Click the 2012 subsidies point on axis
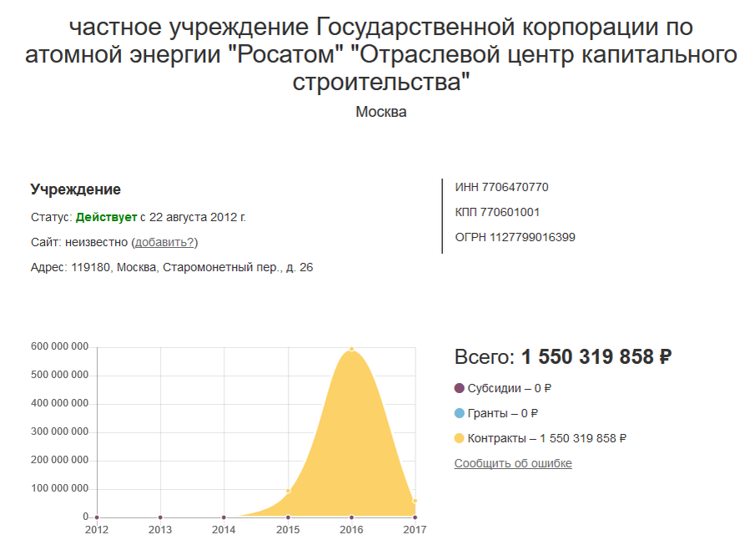Viewport: 755px width, 560px height. [x=97, y=517]
